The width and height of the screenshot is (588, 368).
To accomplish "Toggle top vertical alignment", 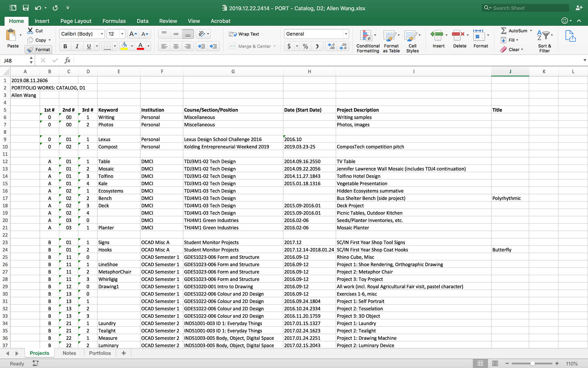I will (x=164, y=34).
